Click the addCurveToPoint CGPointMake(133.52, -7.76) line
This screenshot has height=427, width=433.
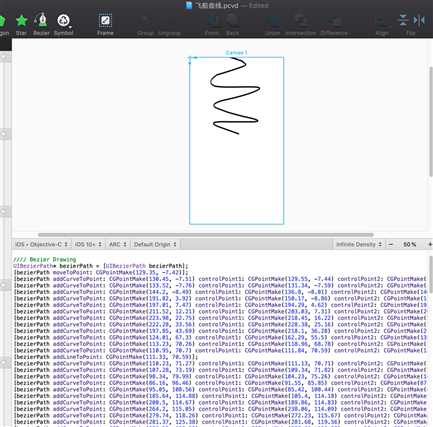tap(220, 285)
